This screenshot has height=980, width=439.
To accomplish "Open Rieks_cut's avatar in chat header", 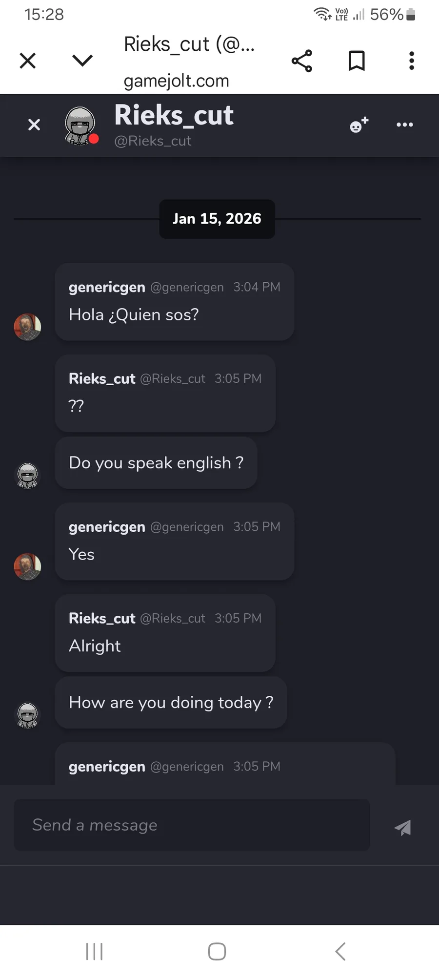I will (80, 125).
